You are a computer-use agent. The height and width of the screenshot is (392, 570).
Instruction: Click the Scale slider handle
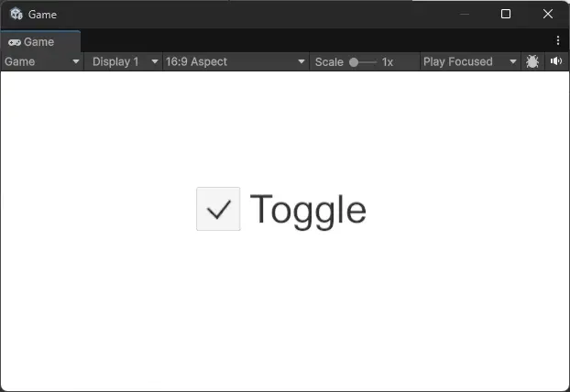click(x=354, y=62)
